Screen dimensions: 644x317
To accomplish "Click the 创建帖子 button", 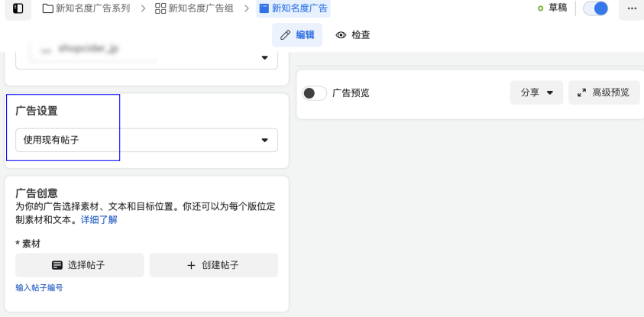I will [x=213, y=265].
